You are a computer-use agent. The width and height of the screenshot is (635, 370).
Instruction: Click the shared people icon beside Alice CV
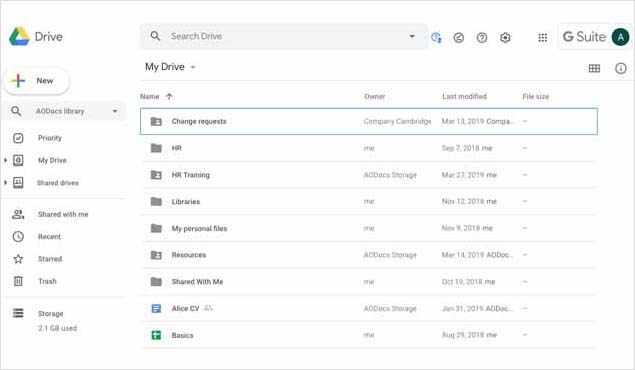tap(208, 308)
